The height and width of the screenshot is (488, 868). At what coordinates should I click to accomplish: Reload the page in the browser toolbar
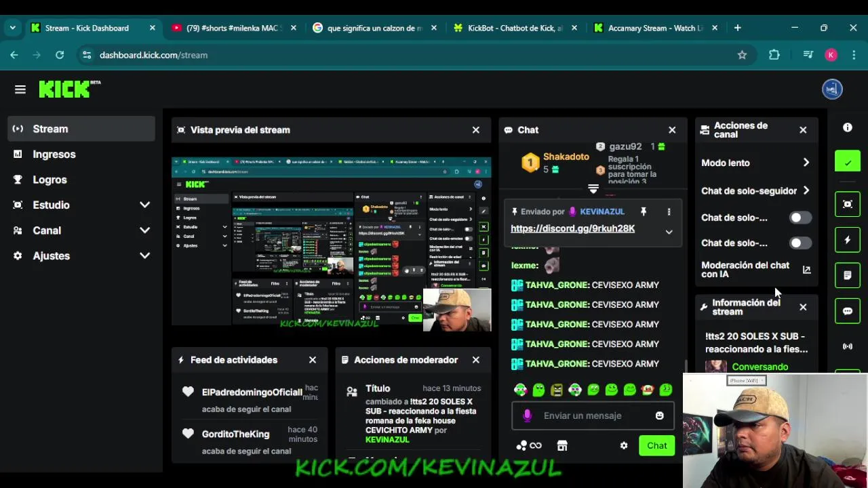60,55
